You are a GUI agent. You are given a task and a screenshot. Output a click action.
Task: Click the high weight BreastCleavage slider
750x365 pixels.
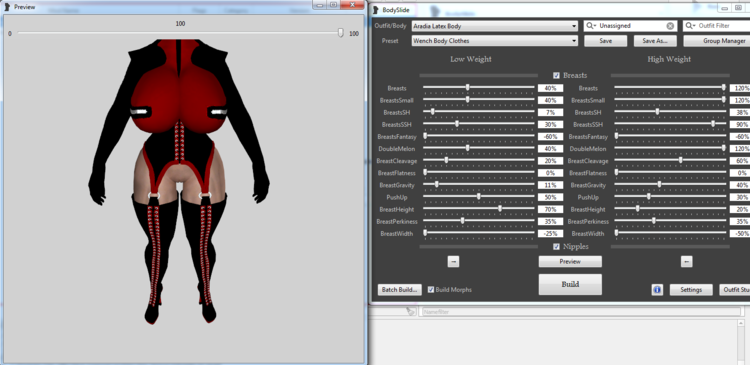click(x=670, y=161)
